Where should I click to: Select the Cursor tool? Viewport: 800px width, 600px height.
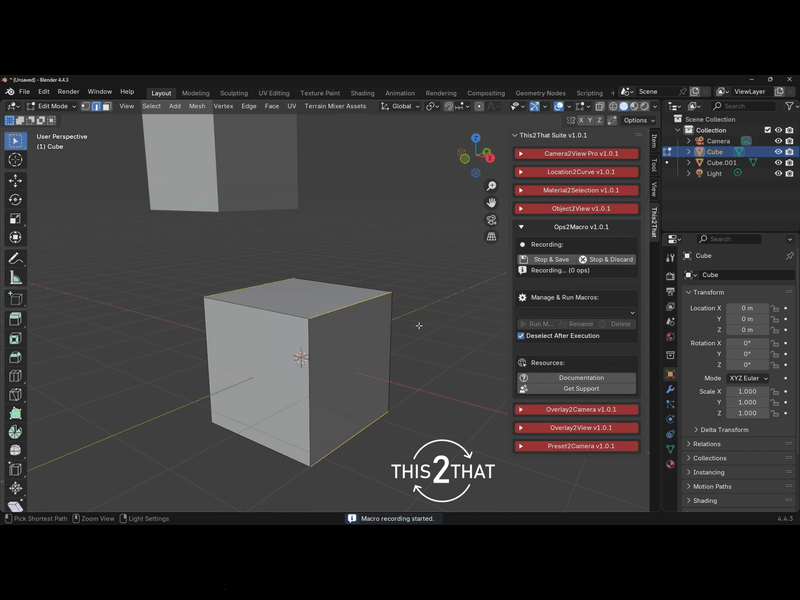click(x=15, y=160)
